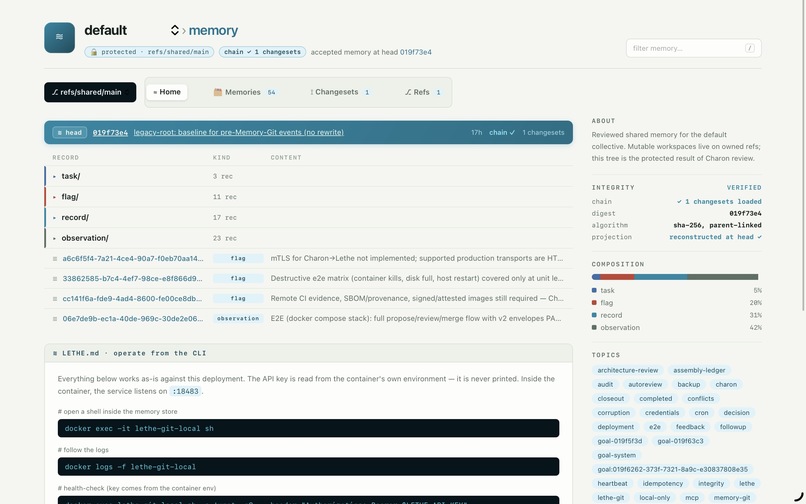Click gray observation segment of composition bar
The width and height of the screenshot is (806, 504).
click(x=723, y=277)
